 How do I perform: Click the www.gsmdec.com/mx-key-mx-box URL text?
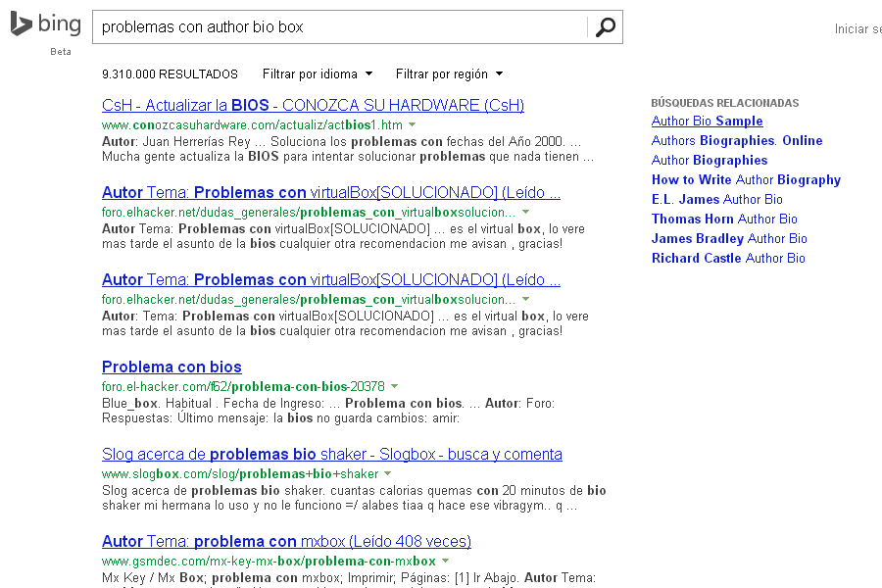tap(269, 561)
